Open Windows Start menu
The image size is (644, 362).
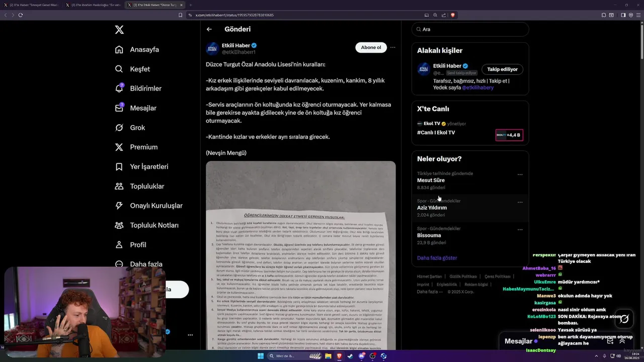tap(261, 356)
